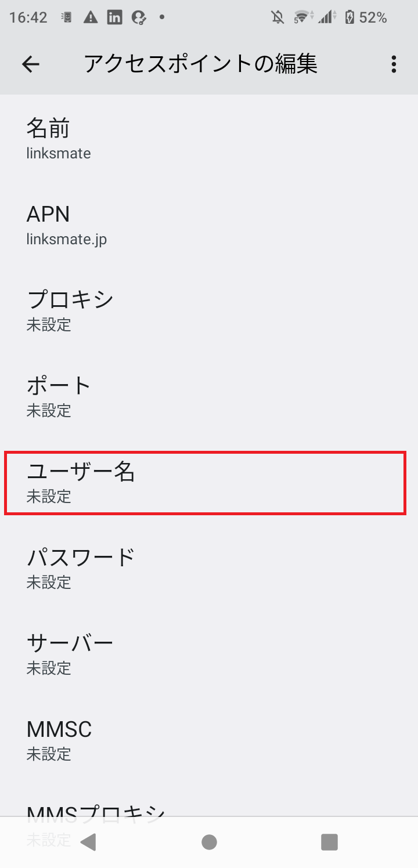Viewport: 418px width, 868px height.
Task: Tap the cellular signal strength icon
Action: [x=326, y=17]
